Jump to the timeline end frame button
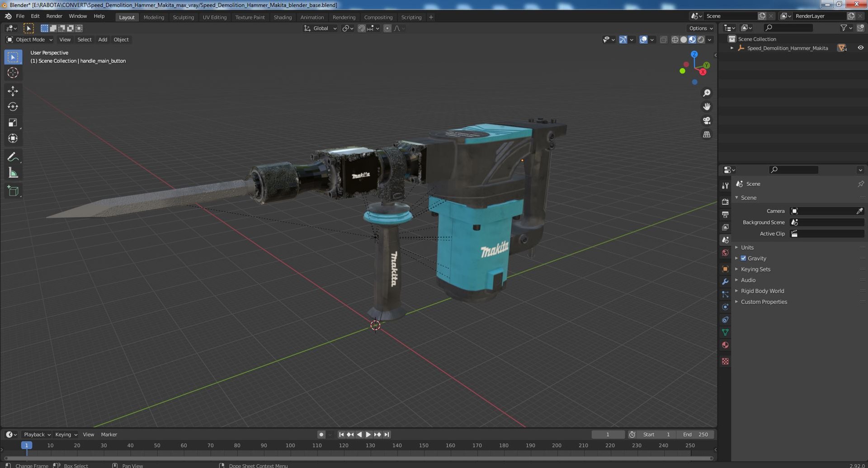 pyautogui.click(x=387, y=435)
